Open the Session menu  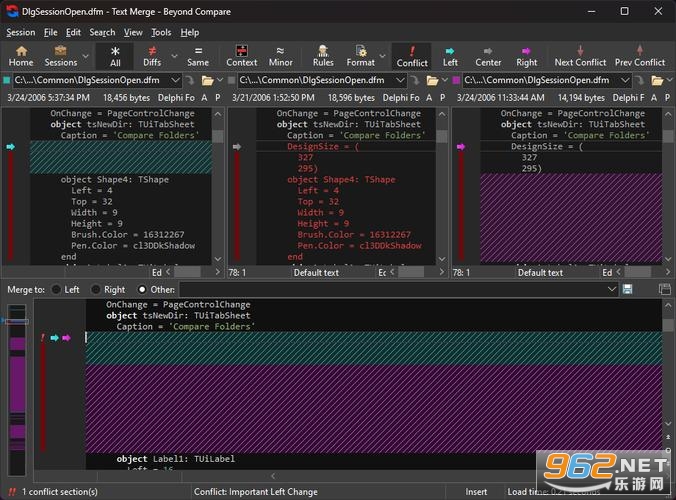[21, 32]
